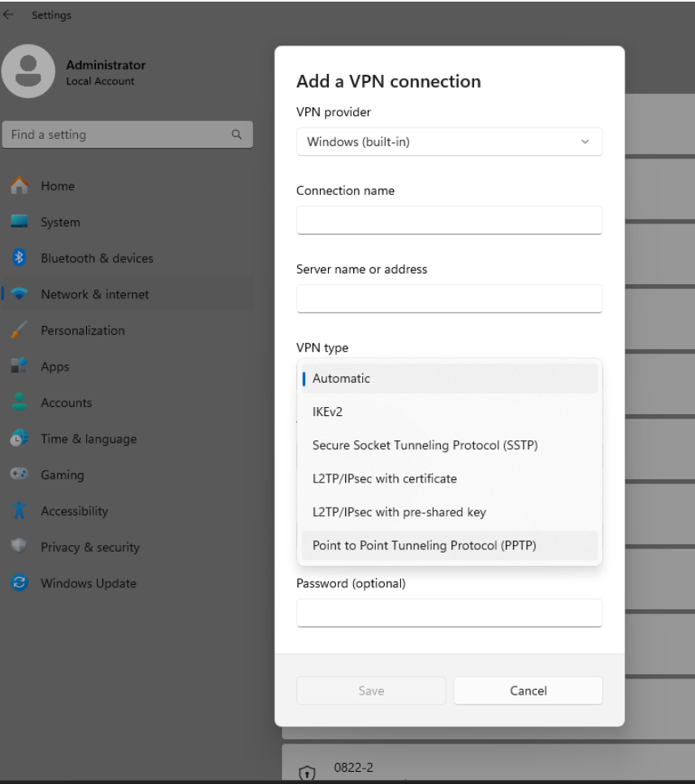
Task: Click the Administrator profile avatar
Action: [28, 71]
